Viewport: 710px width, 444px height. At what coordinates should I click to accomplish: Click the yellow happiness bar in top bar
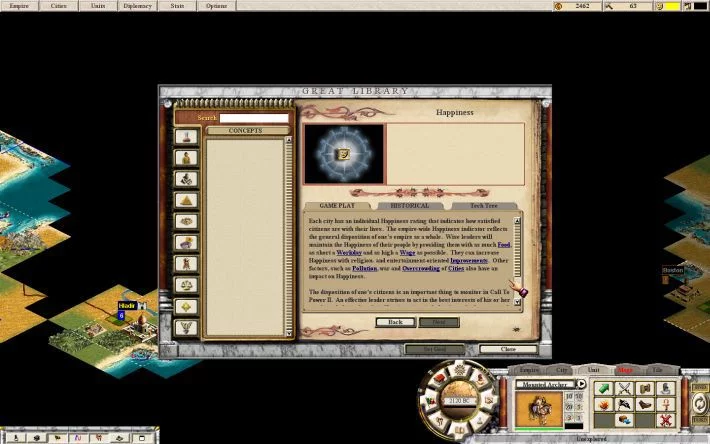[x=672, y=6]
